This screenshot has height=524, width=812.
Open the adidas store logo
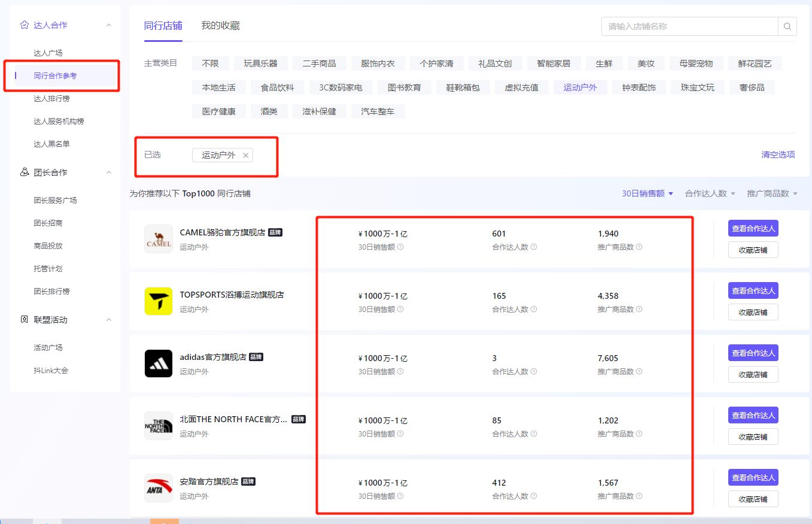coord(159,364)
